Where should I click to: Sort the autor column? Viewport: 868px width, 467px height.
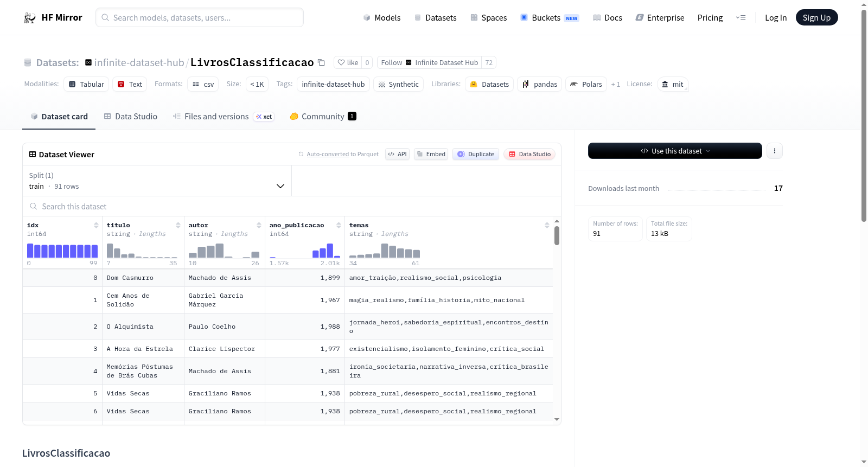pos(259,225)
